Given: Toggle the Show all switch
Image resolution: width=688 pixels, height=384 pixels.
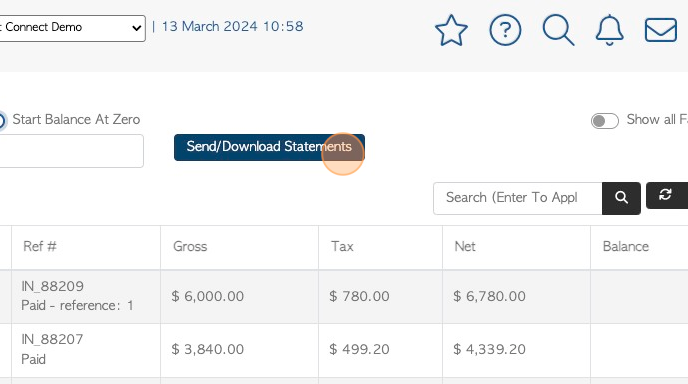Looking at the screenshot, I should tap(605, 121).
